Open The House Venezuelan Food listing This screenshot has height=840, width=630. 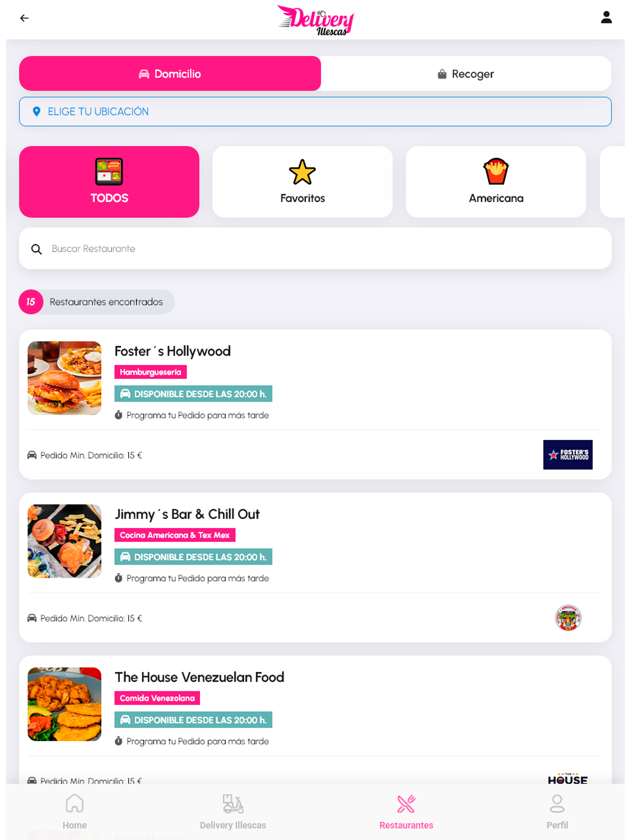click(x=199, y=677)
